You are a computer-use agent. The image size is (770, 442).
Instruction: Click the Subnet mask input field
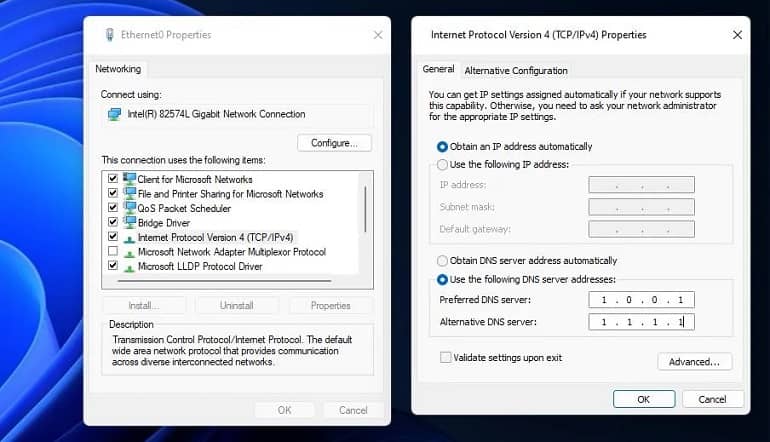point(641,207)
